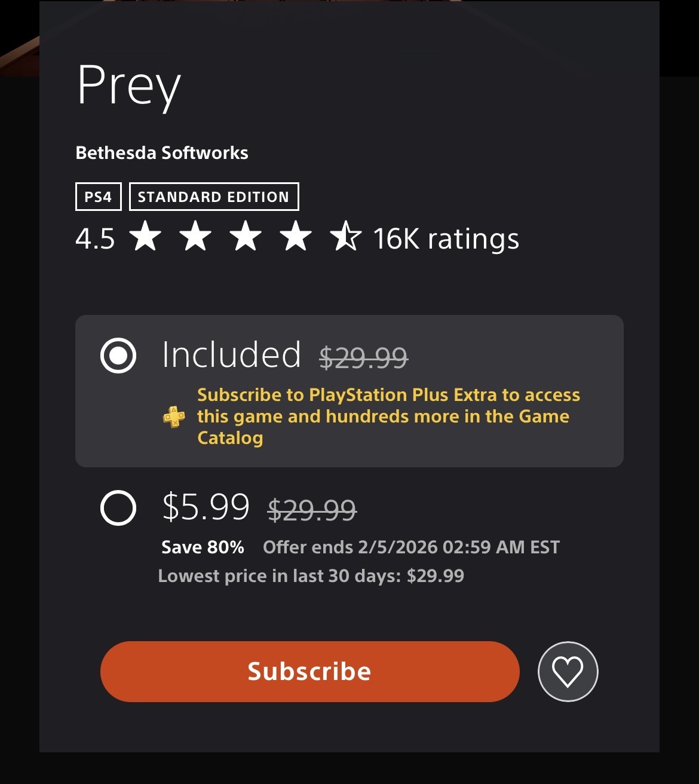The height and width of the screenshot is (784, 699).
Task: Click the half-filled fifth rating star
Action: coord(345,237)
